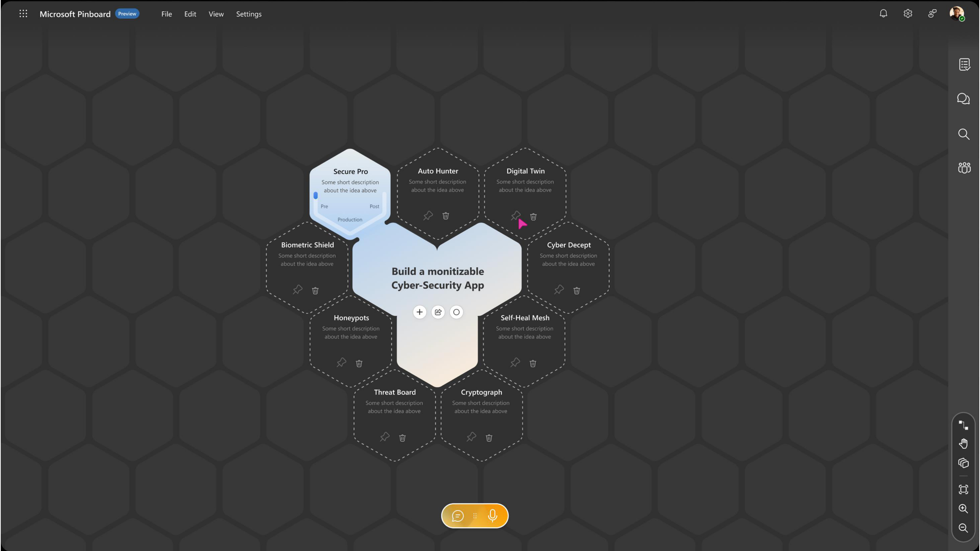Select the Digital Twin title
980x551 pixels.
(x=525, y=171)
